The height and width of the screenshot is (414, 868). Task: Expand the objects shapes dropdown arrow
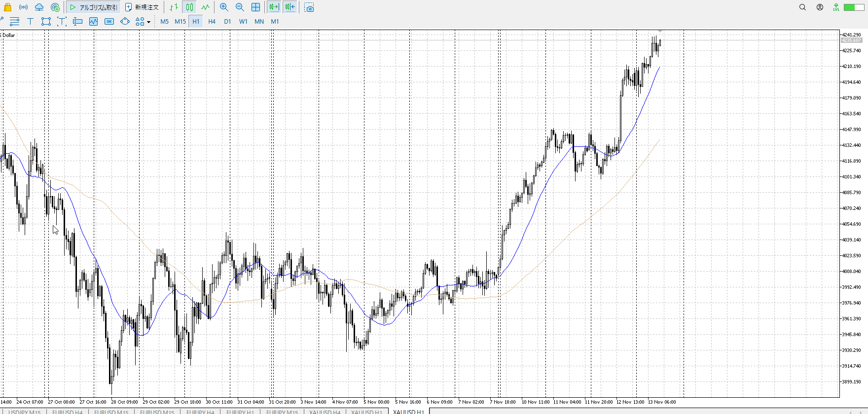[x=148, y=22]
